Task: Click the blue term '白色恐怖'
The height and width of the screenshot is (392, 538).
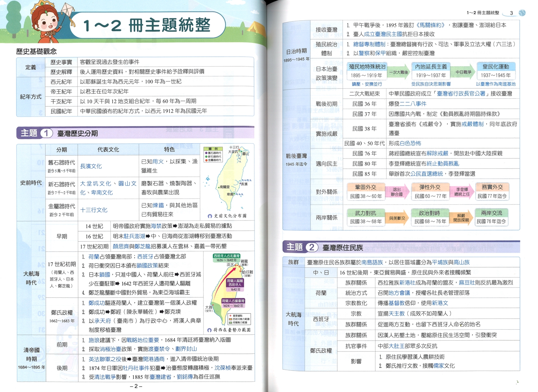Action: tap(410, 143)
